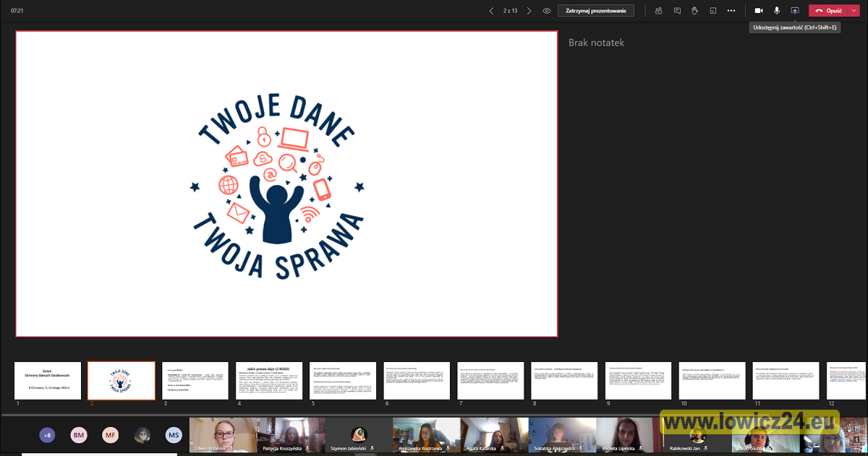
Task: Select slide 5 thumbnail
Action: click(343, 380)
